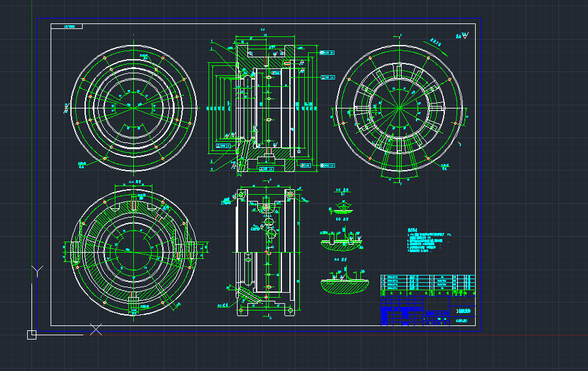Click the UCS origin square icon
Viewport: 588px width, 371px height.
[x=32, y=335]
